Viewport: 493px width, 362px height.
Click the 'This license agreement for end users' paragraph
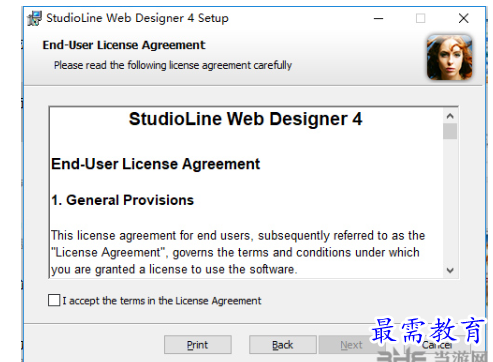[x=238, y=252]
